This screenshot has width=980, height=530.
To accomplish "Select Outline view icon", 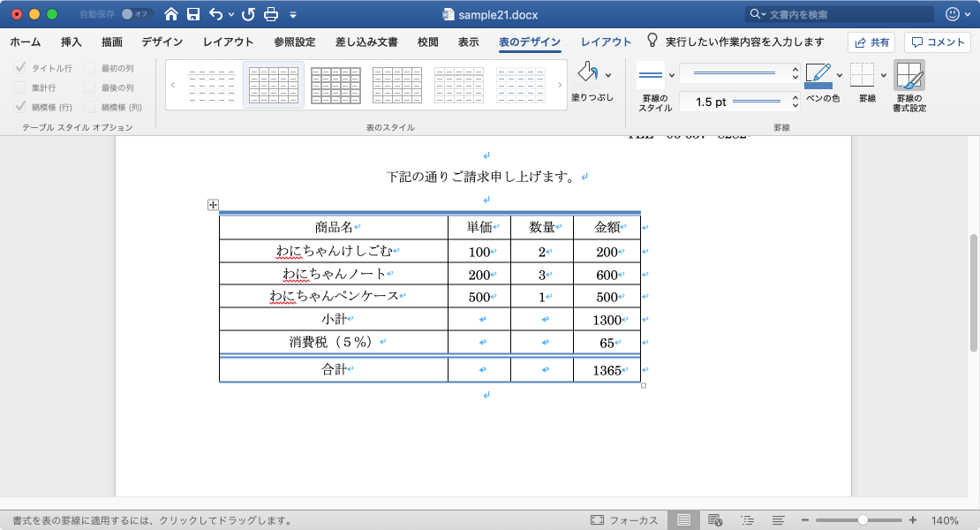I will pyautogui.click(x=747, y=520).
